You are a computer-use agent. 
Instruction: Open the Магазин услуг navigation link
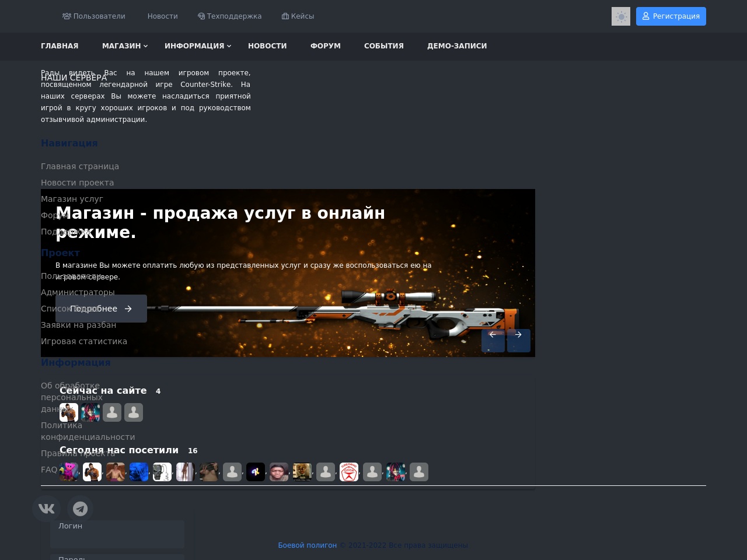72,199
